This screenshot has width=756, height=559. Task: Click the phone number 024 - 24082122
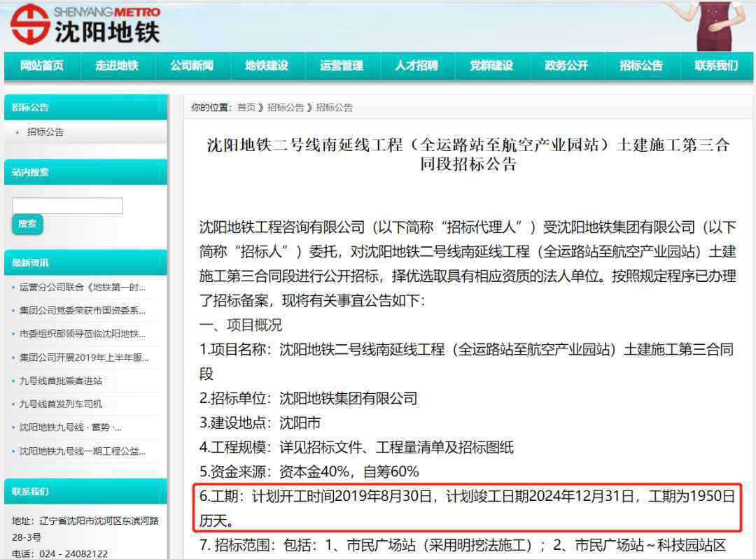pyautogui.click(x=73, y=553)
